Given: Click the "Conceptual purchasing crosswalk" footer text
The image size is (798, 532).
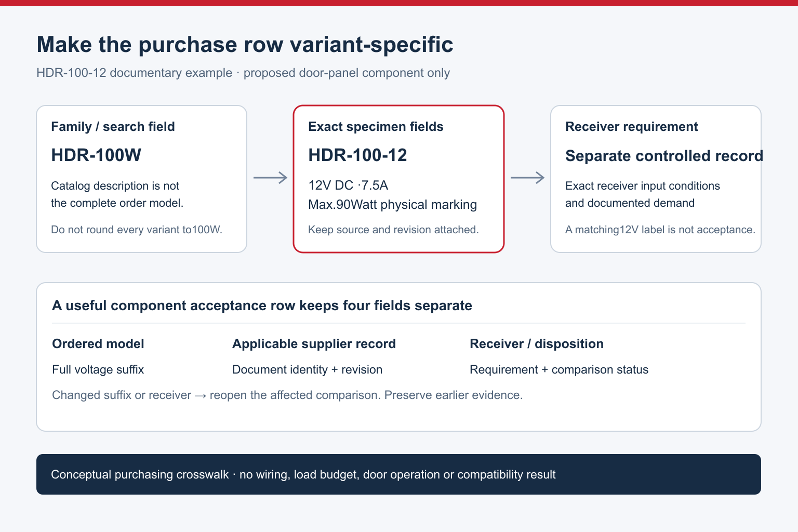Looking at the screenshot, I should tap(303, 474).
